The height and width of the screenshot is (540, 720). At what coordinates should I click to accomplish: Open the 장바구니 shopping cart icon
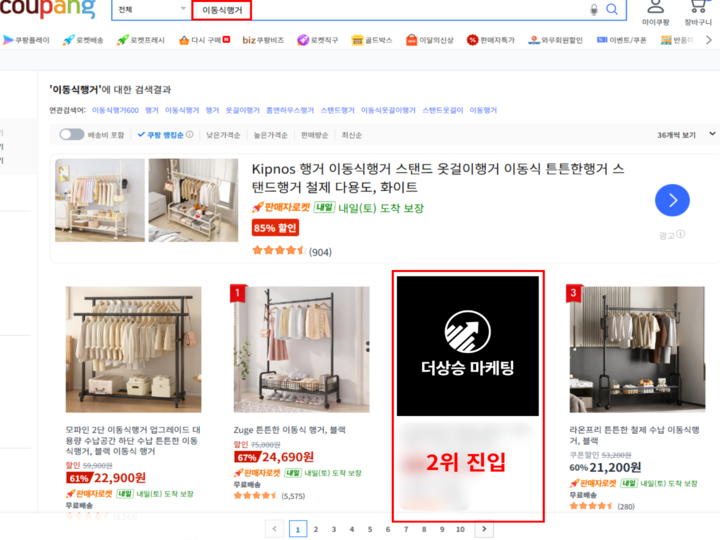click(x=698, y=10)
